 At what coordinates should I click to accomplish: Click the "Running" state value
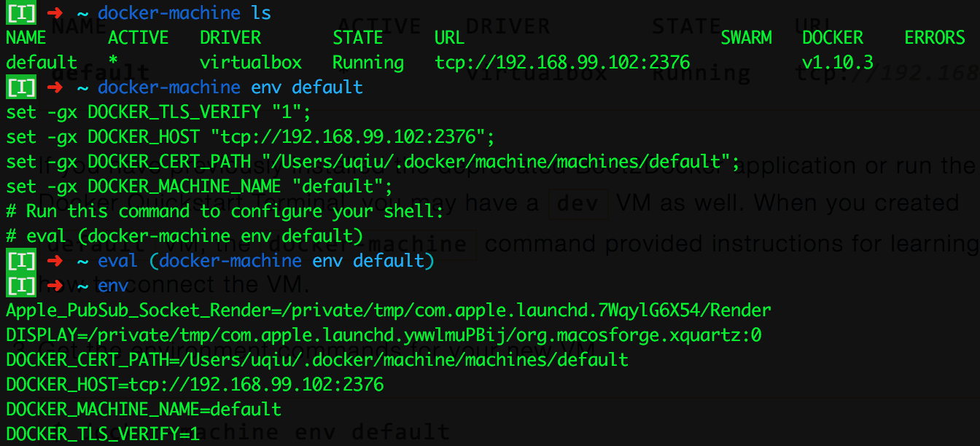click(x=368, y=63)
